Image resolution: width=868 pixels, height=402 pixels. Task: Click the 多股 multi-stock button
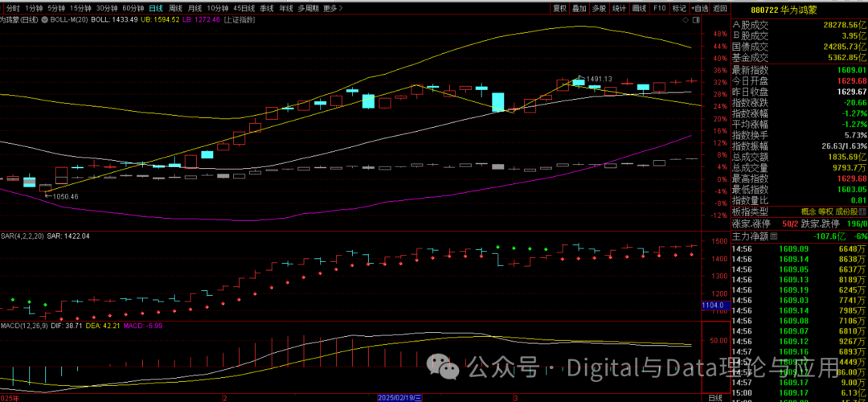[599, 8]
